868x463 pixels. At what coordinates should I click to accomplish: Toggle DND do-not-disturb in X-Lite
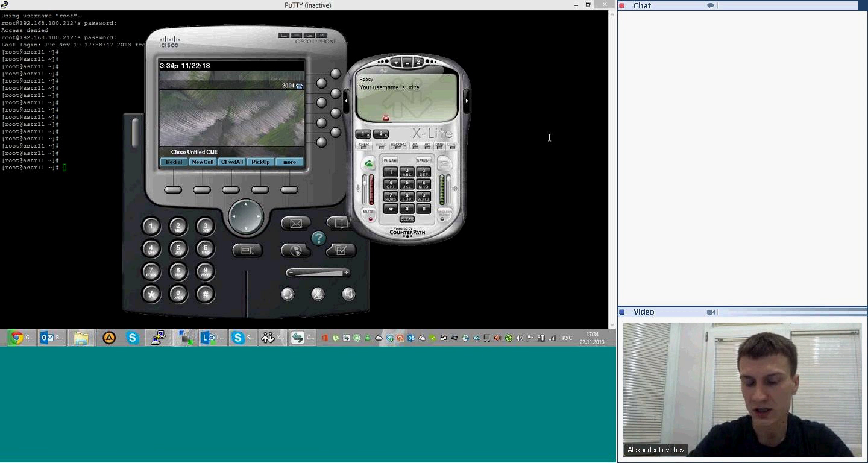point(439,146)
